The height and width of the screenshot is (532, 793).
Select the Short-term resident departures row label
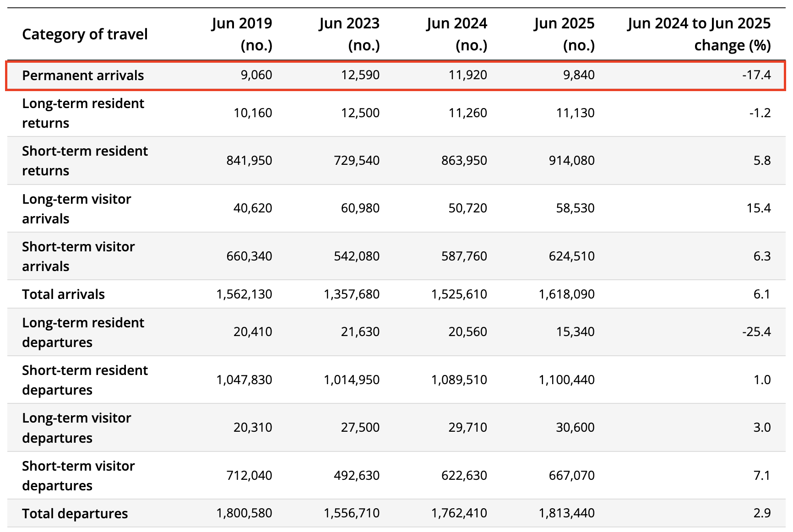coord(85,380)
